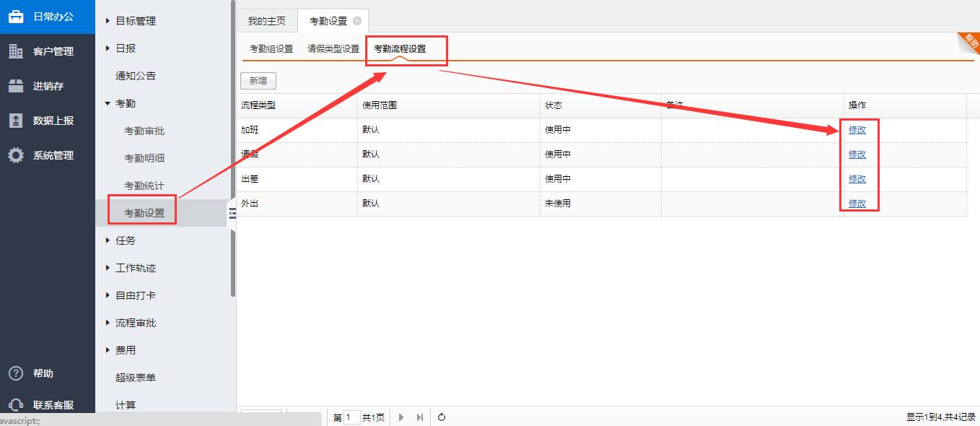Switch to the 请假类型设置 sub-tab

pos(333,49)
